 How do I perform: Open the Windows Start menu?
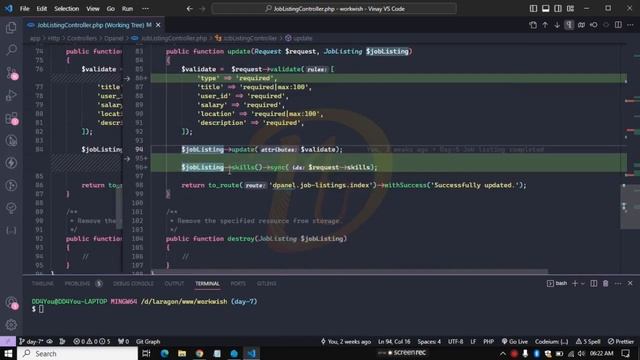click(8, 353)
